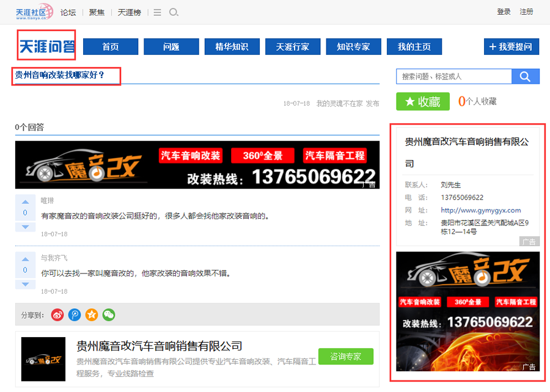Click the magnifier search icon in the top bar
This screenshot has height=392, width=550.
[174, 13]
